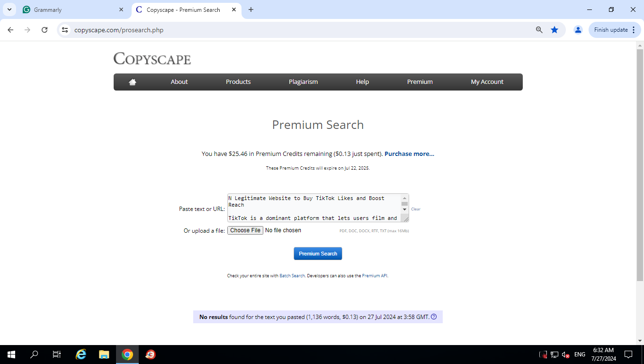
Task: Open the Chrome three-dot menu
Action: (634, 30)
